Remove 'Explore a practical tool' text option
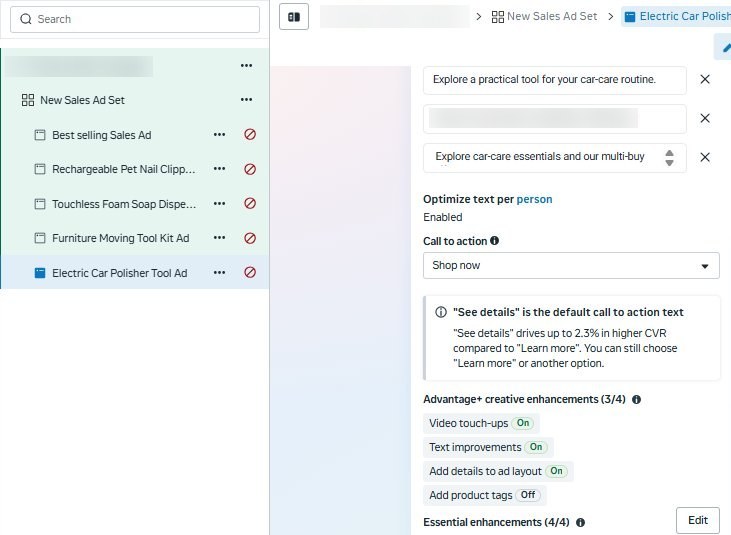731x535 pixels. 705,79
